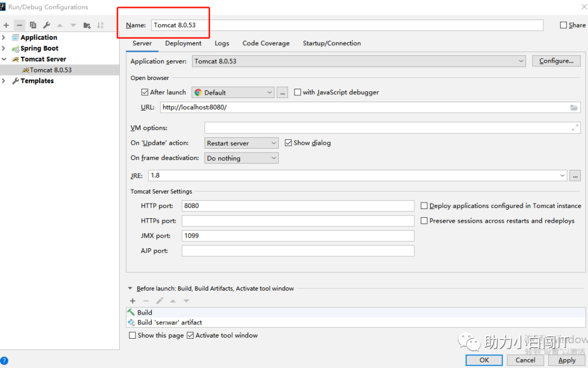The width and height of the screenshot is (588, 368).
Task: Select Application tree label
Action: (39, 38)
